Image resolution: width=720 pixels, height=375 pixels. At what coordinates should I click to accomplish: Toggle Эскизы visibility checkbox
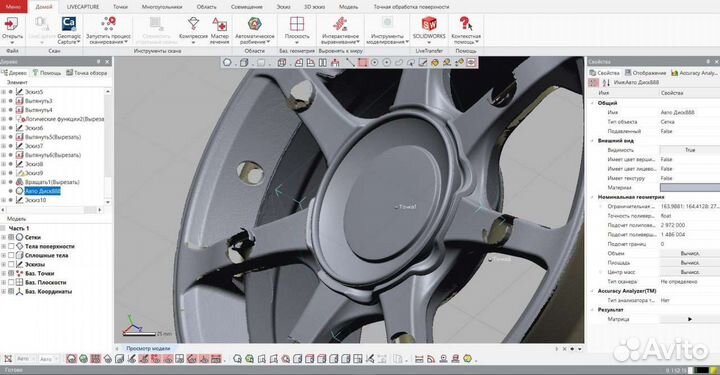click(x=11, y=264)
